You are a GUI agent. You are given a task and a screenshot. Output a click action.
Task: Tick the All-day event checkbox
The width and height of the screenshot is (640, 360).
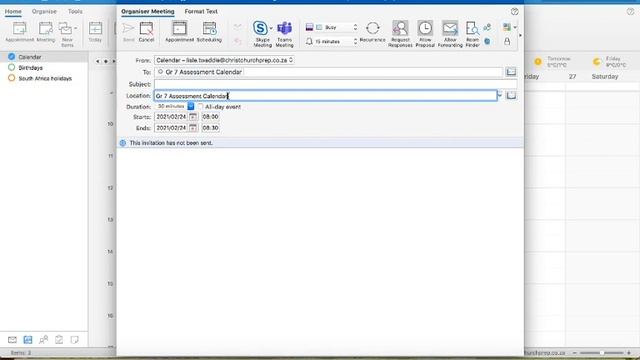click(200, 107)
